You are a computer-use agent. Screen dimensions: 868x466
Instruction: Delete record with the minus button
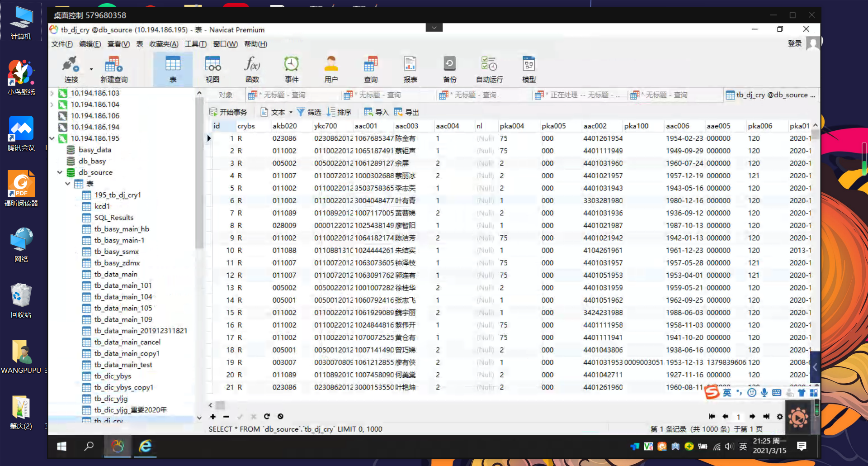click(x=226, y=416)
